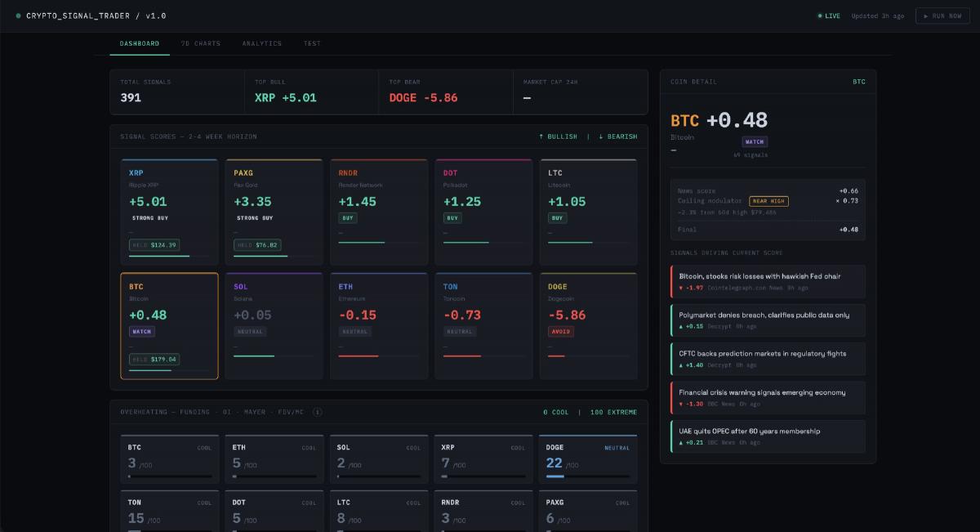Click the WATCH badge on BTC signal card
The image size is (980, 532).
click(142, 332)
